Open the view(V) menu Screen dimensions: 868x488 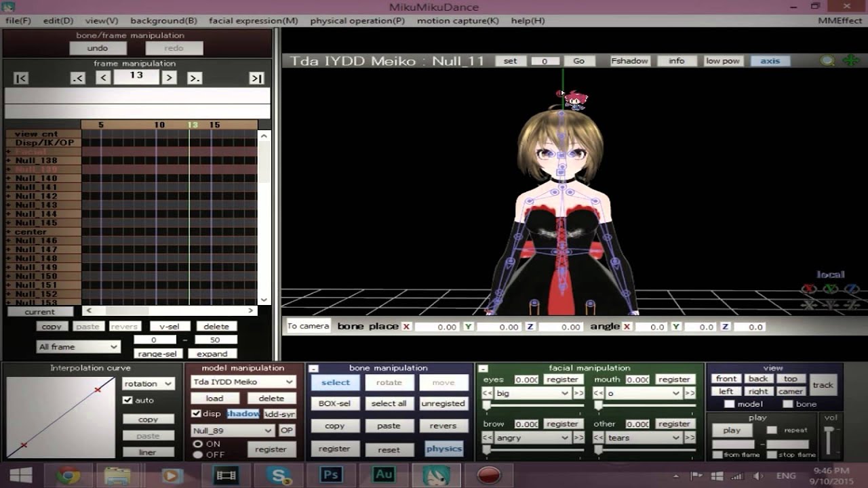(x=102, y=21)
